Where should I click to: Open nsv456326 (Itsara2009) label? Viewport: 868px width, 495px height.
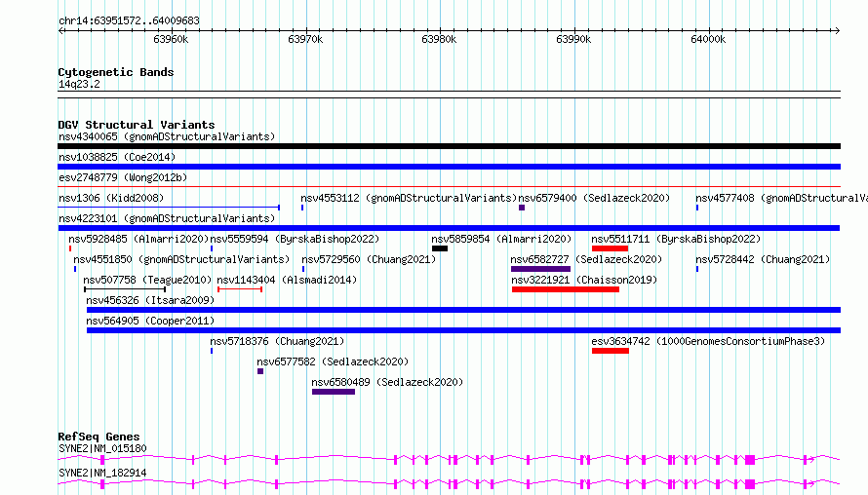click(150, 300)
